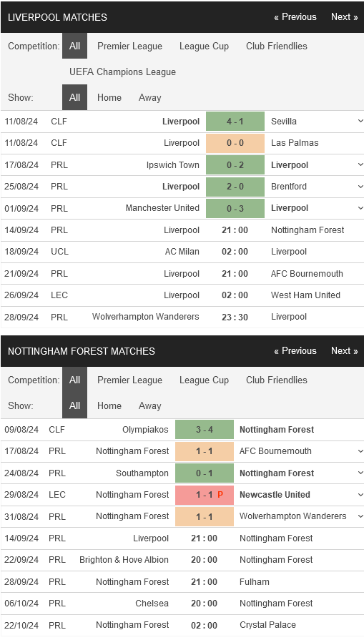Go to Next Liverpool matches
This screenshot has height=640, width=364.
[345, 17]
